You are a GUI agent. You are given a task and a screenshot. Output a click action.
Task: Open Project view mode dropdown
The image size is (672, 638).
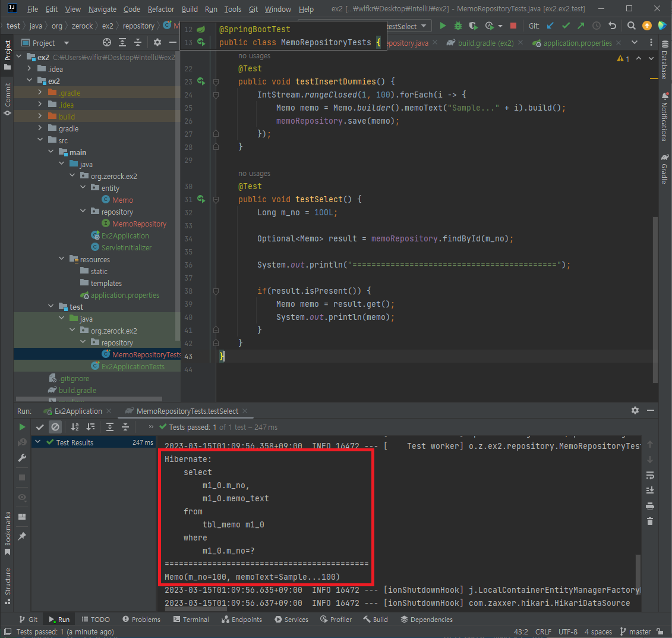[x=67, y=43]
